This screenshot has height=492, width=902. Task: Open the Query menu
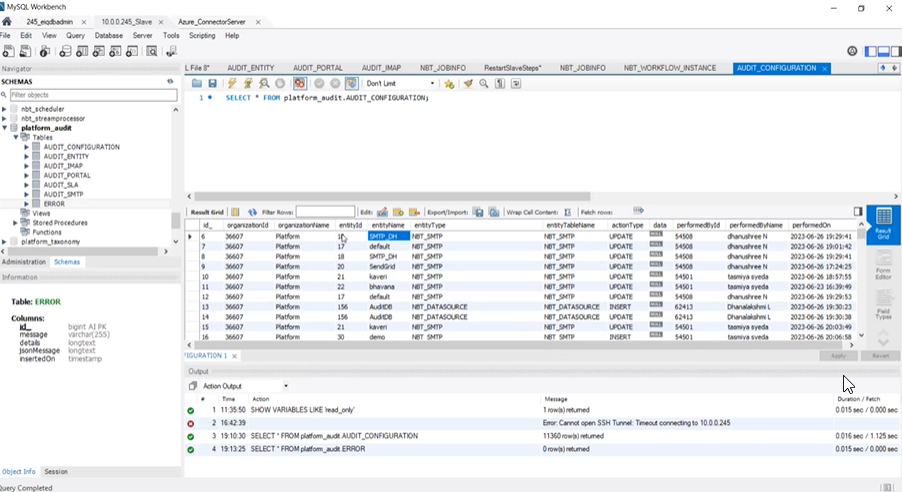[75, 35]
